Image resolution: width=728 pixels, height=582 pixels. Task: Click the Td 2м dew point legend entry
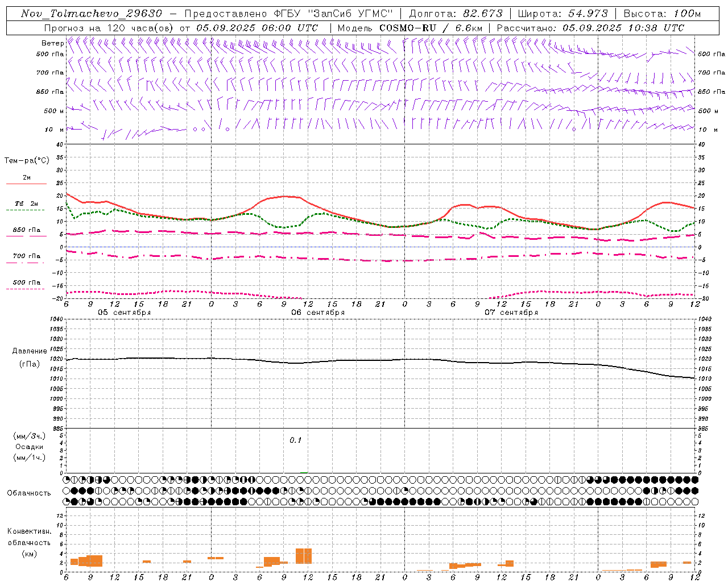(26, 203)
